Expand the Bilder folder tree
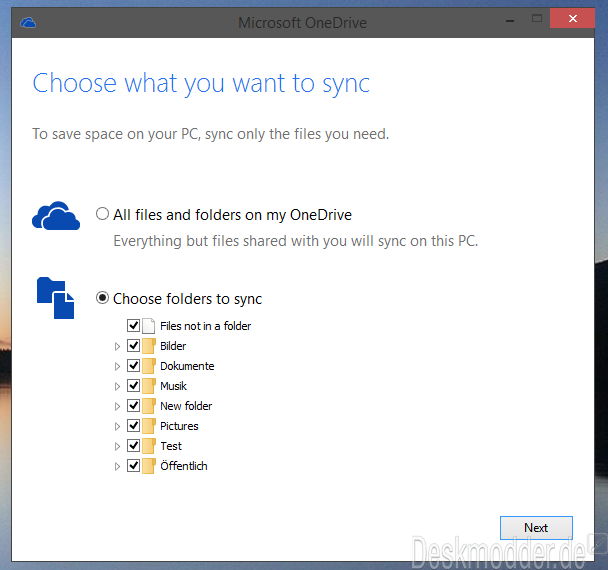The image size is (608, 570). pyautogui.click(x=117, y=346)
